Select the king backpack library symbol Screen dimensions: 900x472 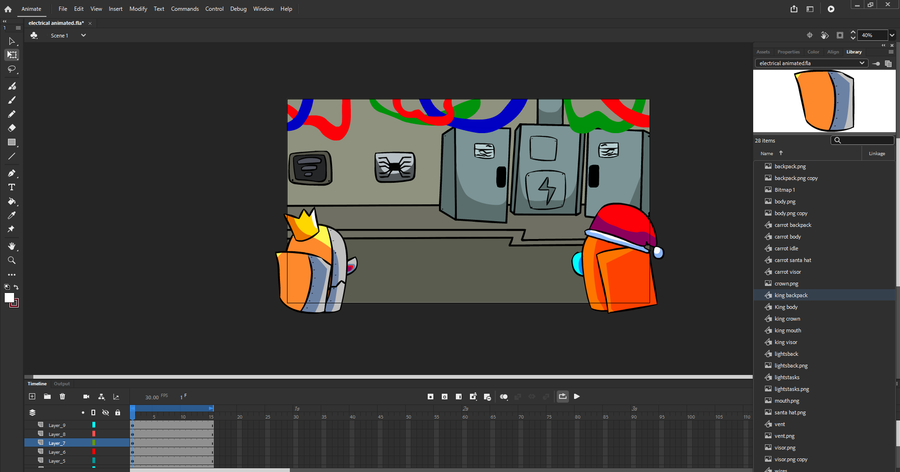824,295
